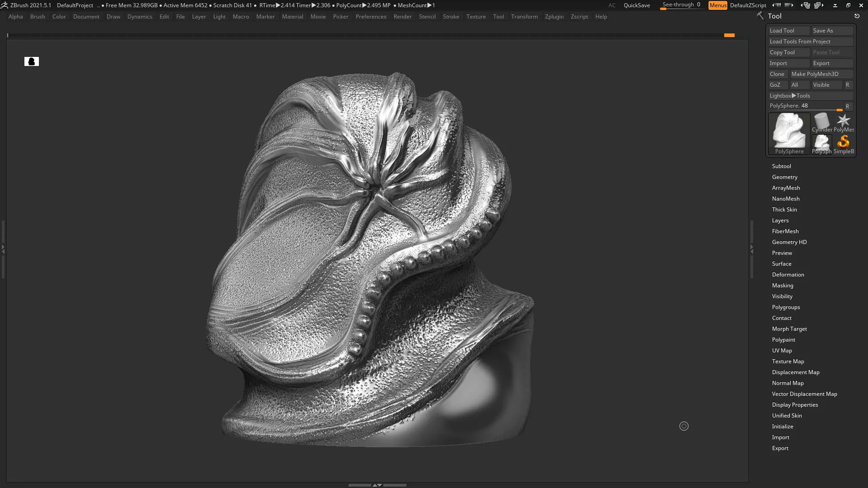Open the Stroke menu
The image size is (868, 488).
point(451,17)
